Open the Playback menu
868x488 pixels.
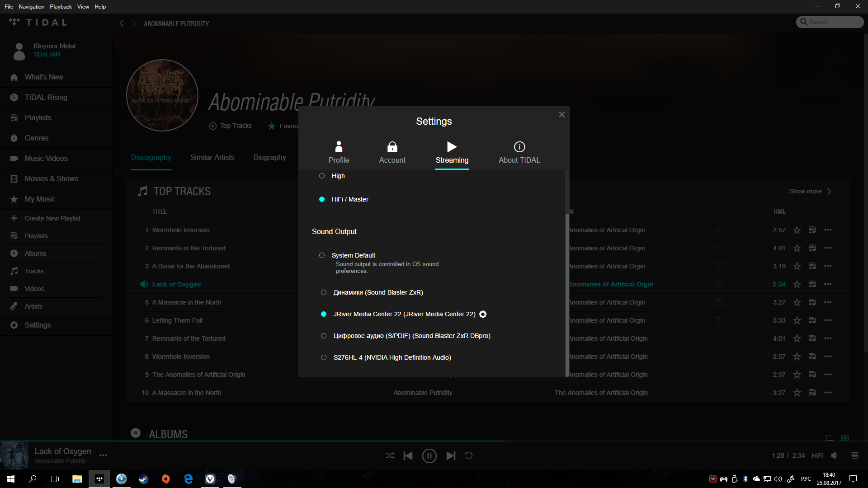pyautogui.click(x=61, y=7)
